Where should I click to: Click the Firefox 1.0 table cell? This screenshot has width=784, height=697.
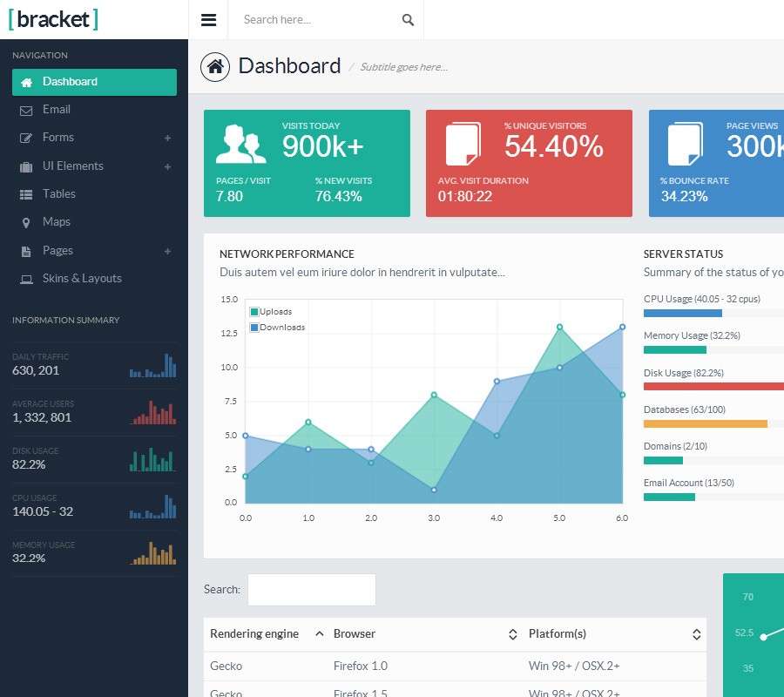(361, 666)
